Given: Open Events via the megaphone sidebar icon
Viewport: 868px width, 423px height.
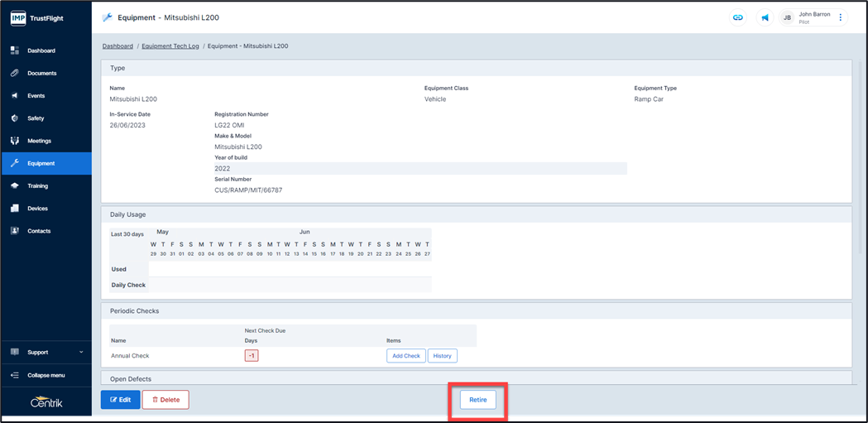Looking at the screenshot, I should click(x=15, y=96).
